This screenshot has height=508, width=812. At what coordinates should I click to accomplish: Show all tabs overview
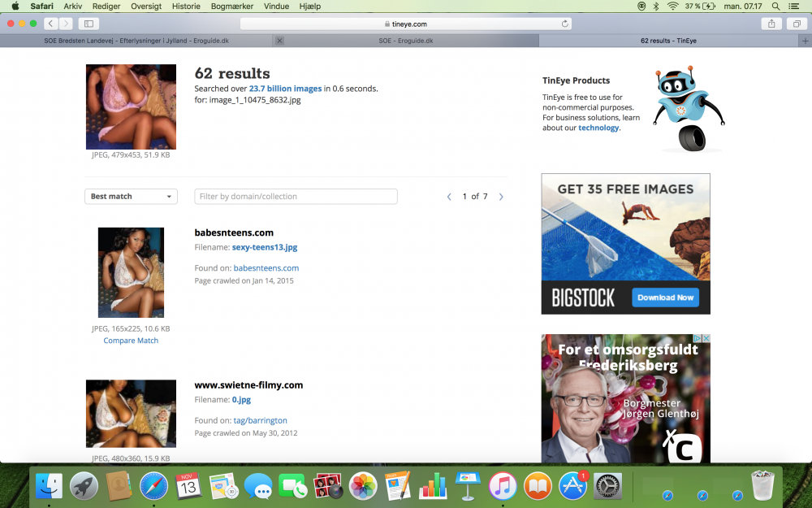coord(797,24)
